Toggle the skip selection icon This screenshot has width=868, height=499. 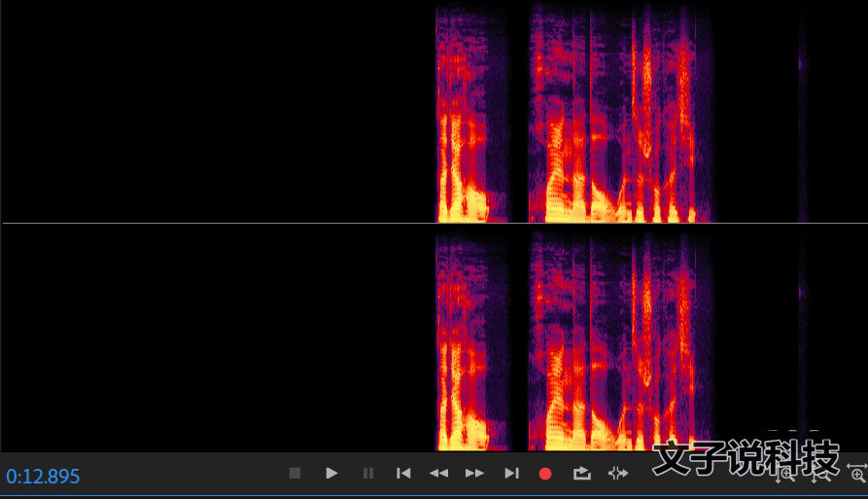coord(618,474)
